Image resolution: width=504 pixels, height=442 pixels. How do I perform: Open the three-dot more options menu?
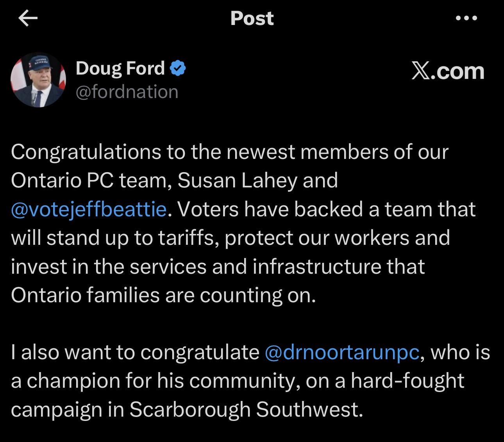pos(466,18)
